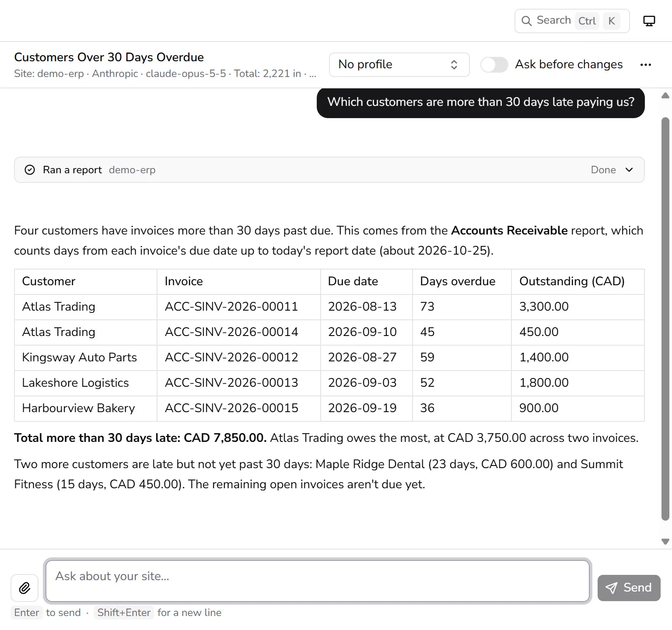Open the Search box

coord(572,21)
